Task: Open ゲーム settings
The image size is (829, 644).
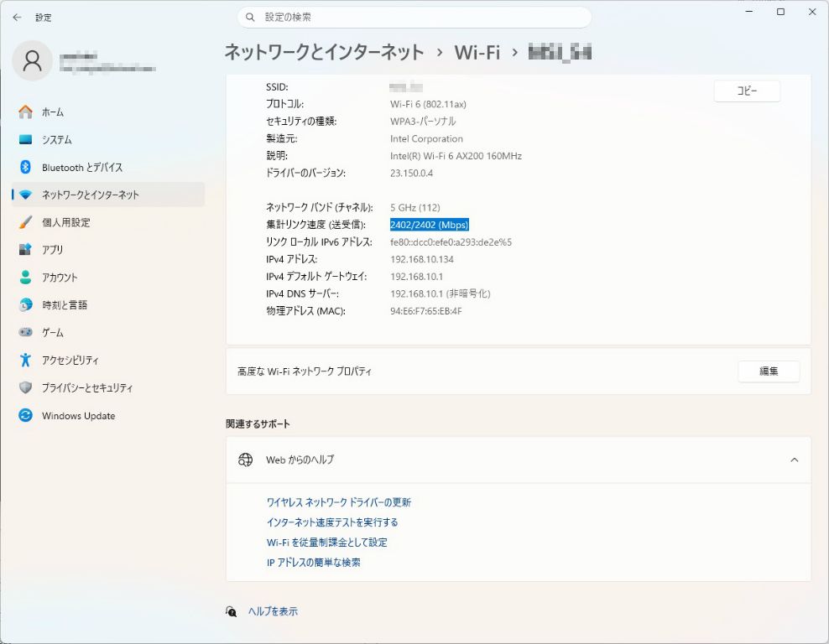Action: (108, 332)
